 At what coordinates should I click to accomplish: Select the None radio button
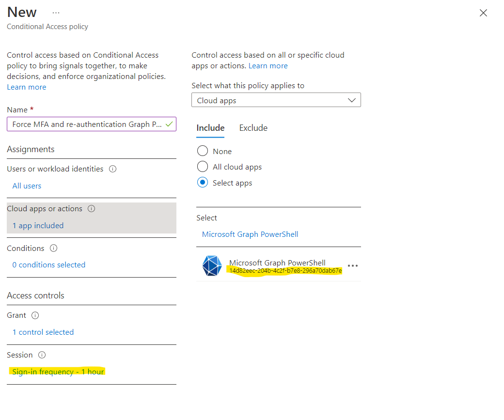202,151
